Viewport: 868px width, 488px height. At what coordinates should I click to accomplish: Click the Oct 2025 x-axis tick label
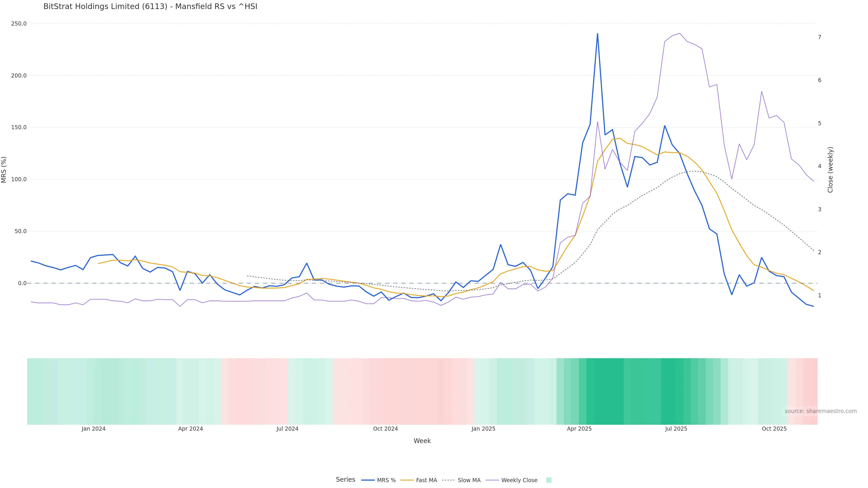(774, 429)
